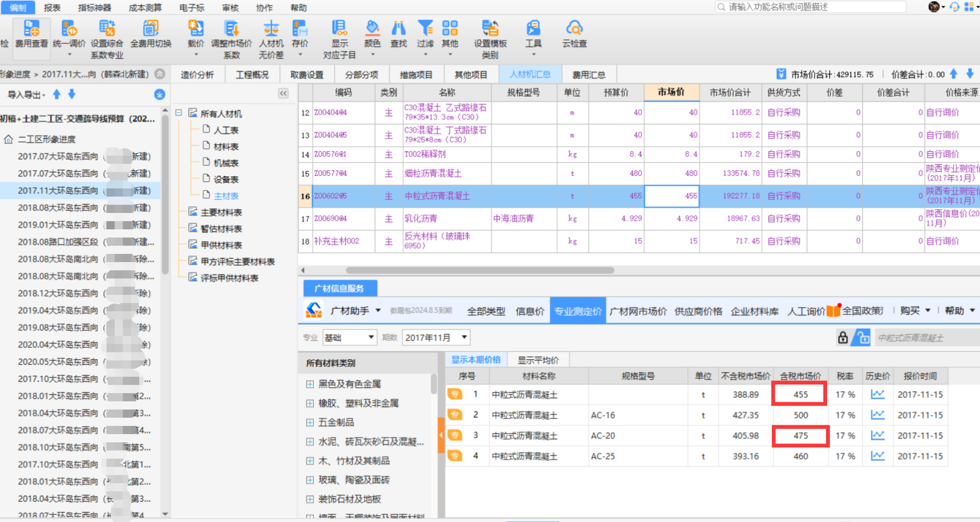Select 主要材料表 in tree

pos(221,212)
